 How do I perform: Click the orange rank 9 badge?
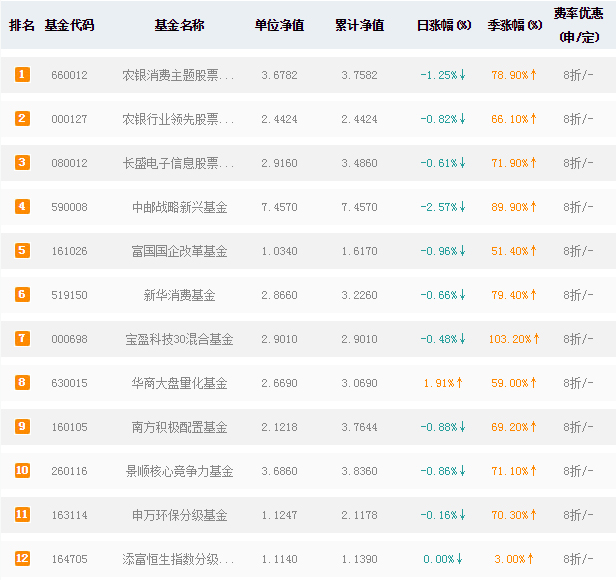pyautogui.click(x=22, y=426)
